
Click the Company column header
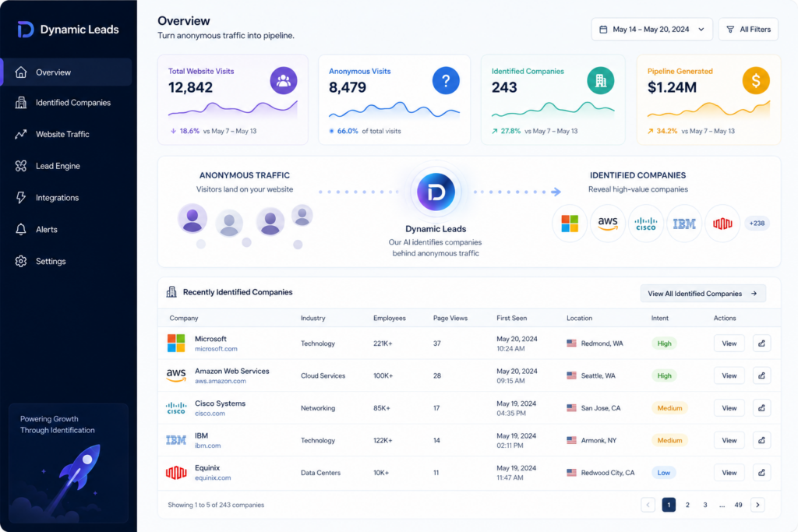coord(184,319)
